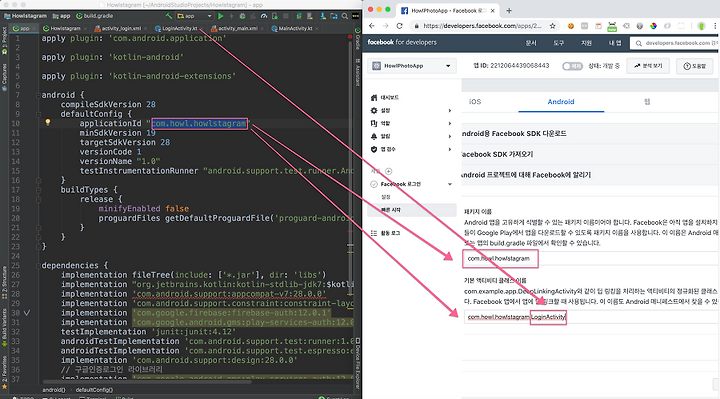Click Chrome's address bar URL
720x399 pixels.
(482, 26)
